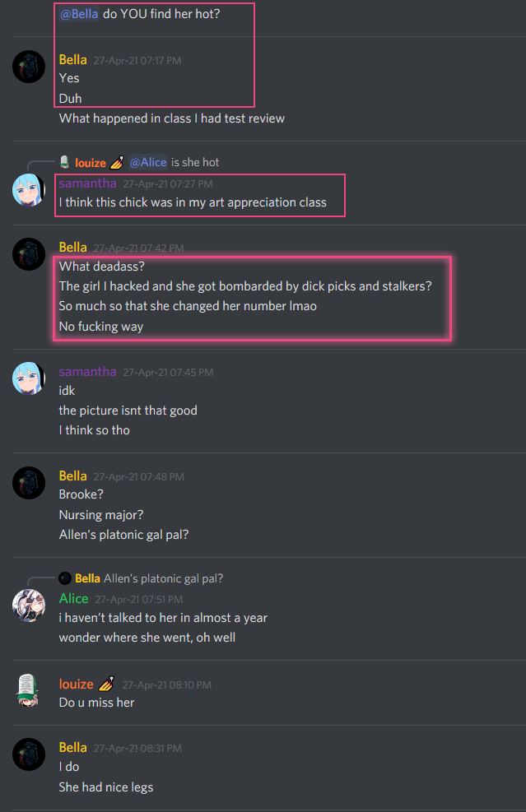Click Alice username in green
This screenshot has width=526, height=812.
(73, 599)
